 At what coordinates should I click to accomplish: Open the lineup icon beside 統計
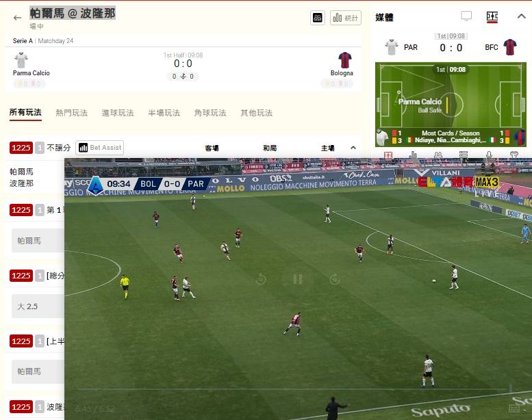point(318,18)
